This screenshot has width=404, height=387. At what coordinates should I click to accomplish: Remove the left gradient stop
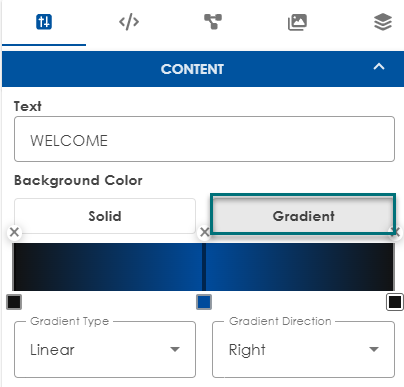14,232
